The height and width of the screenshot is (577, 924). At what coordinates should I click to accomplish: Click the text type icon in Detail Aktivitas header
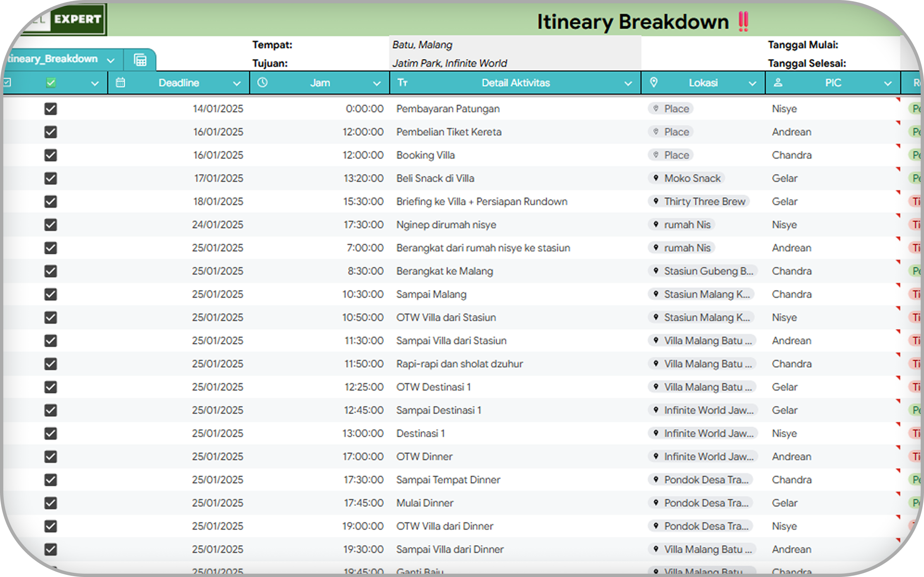[x=402, y=83]
